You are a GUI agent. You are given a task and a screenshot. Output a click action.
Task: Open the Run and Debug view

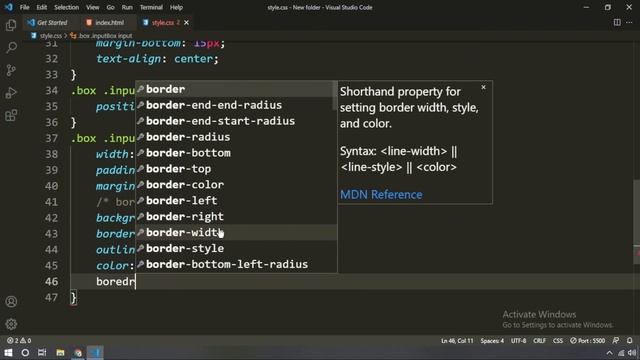pyautogui.click(x=11, y=93)
